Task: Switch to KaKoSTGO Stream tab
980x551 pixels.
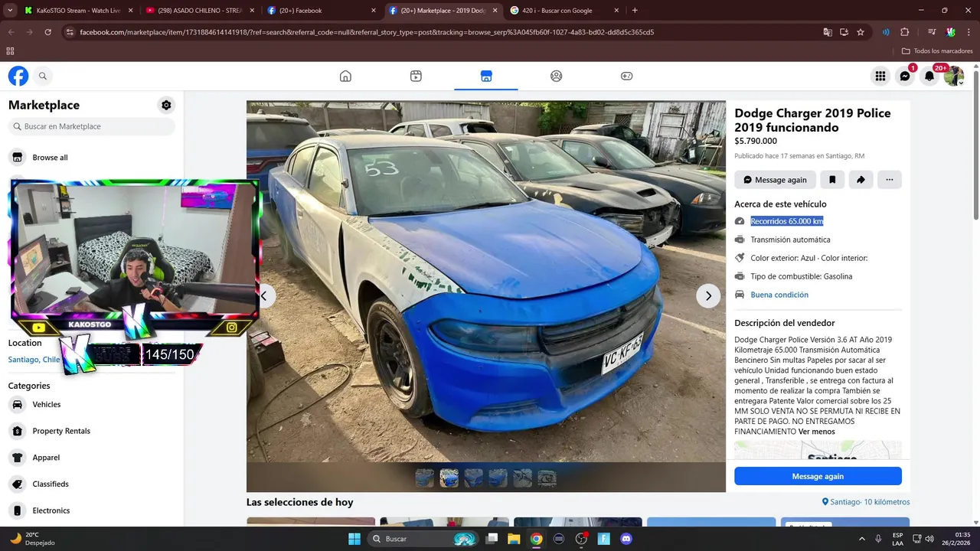Action: (x=79, y=11)
